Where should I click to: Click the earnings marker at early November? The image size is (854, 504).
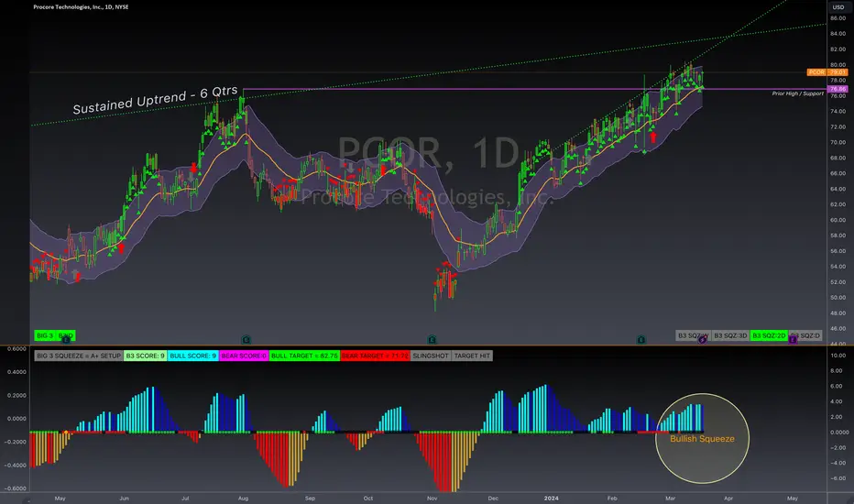click(x=432, y=339)
